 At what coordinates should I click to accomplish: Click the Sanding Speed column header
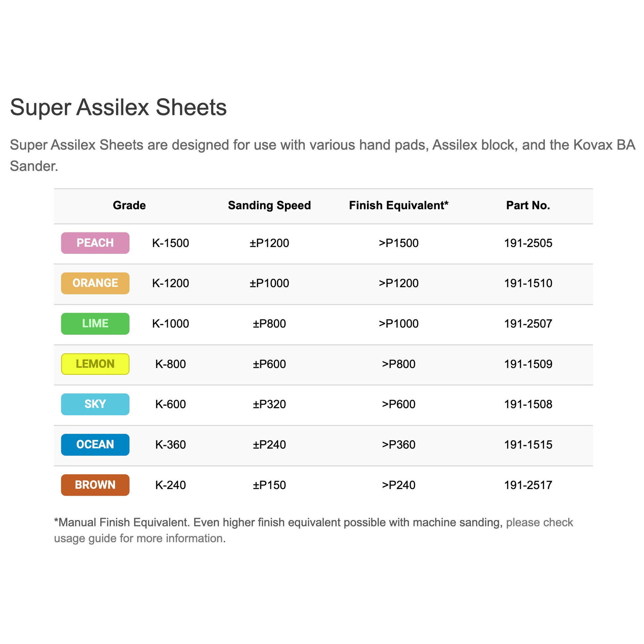(x=269, y=205)
